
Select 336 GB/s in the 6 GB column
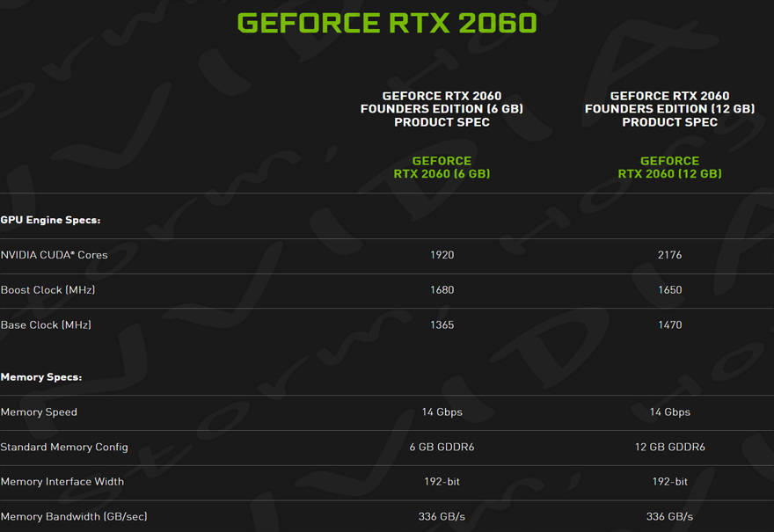[x=442, y=517]
